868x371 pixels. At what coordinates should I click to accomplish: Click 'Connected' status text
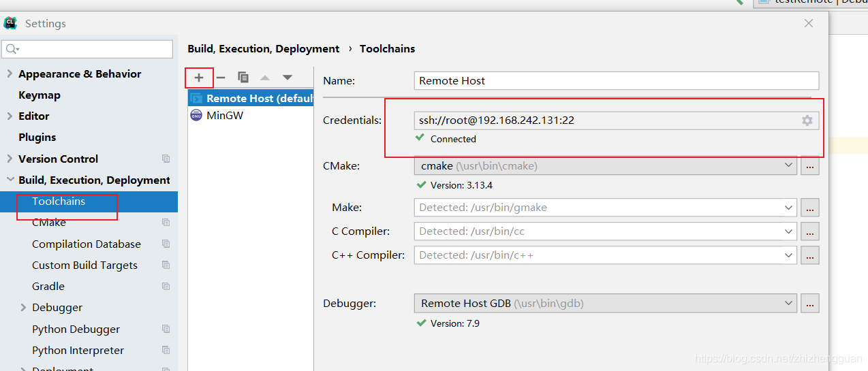[x=453, y=139]
